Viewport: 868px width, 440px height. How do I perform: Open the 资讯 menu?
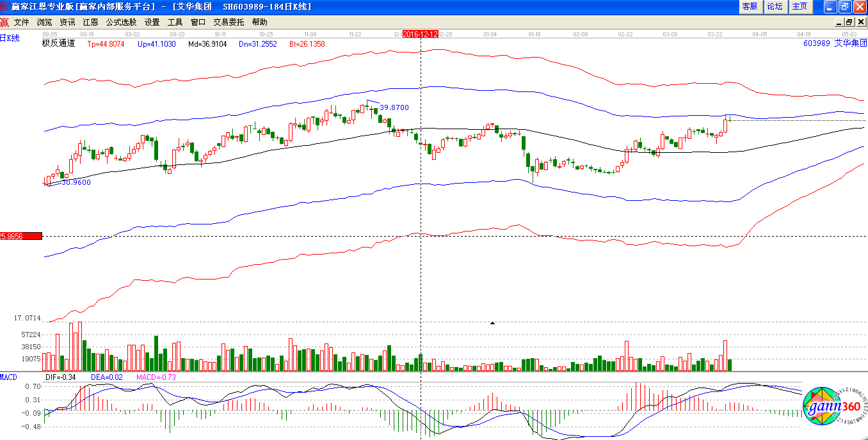pos(67,22)
